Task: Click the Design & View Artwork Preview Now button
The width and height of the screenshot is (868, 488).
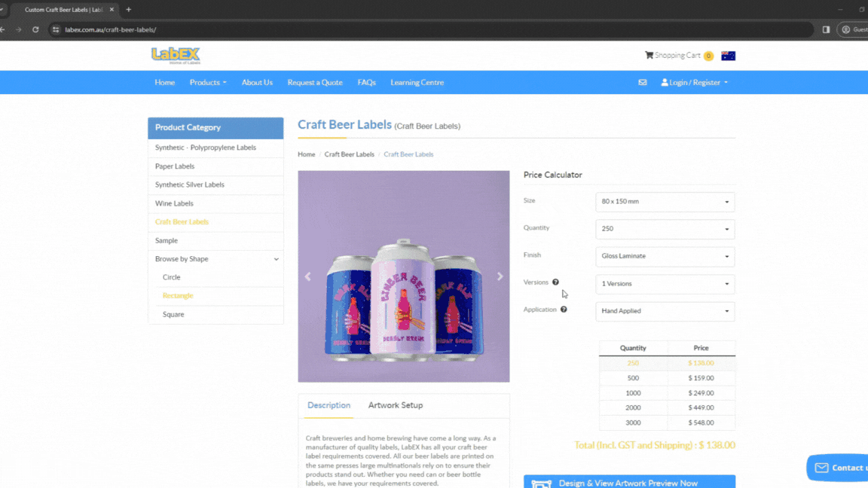Action: tap(629, 482)
